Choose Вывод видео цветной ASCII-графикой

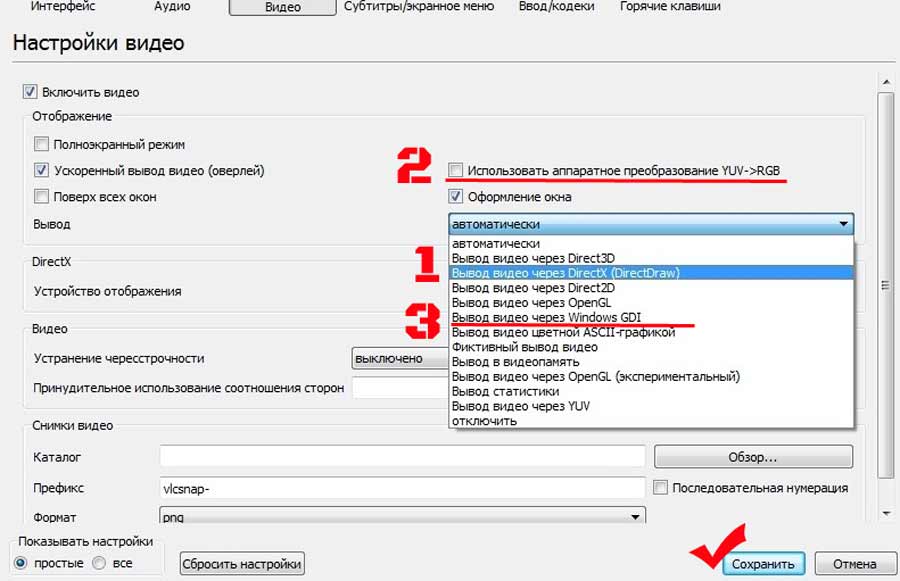(x=651, y=332)
